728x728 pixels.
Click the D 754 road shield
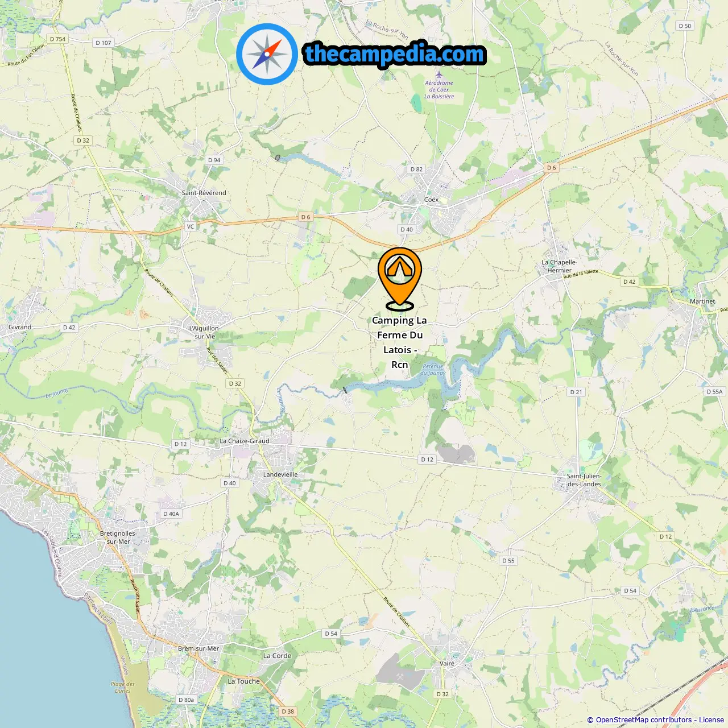(57, 39)
